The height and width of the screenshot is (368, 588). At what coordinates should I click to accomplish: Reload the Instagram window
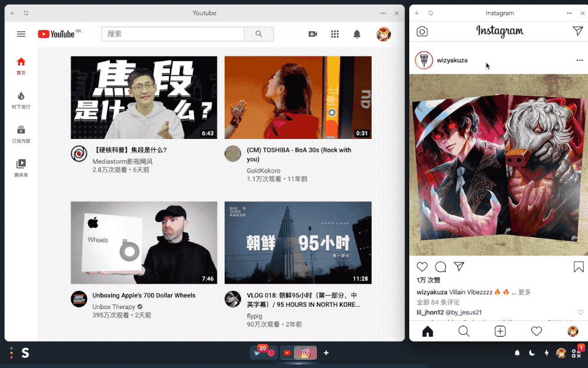(x=430, y=13)
